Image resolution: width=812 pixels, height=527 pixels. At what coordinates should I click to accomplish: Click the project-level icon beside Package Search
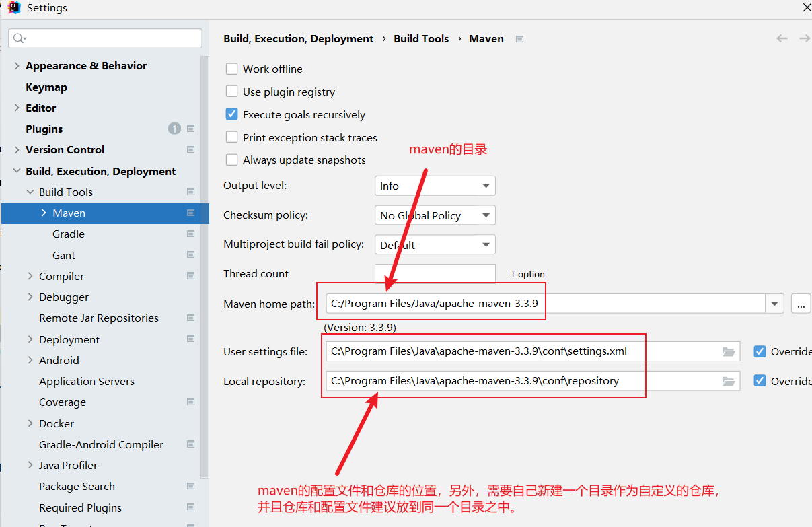pyautogui.click(x=191, y=486)
